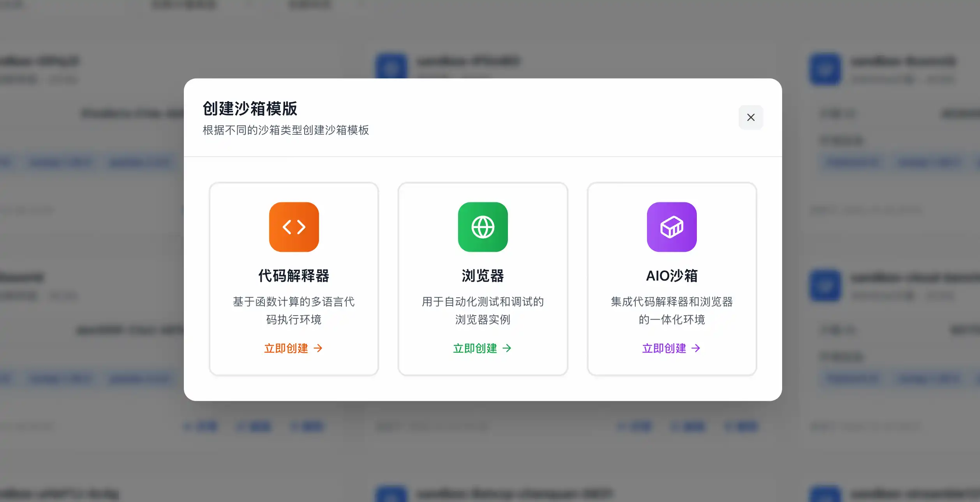The height and width of the screenshot is (502, 980).
Task: Click the purple arrow beside 立即创建
Action: [696, 348]
